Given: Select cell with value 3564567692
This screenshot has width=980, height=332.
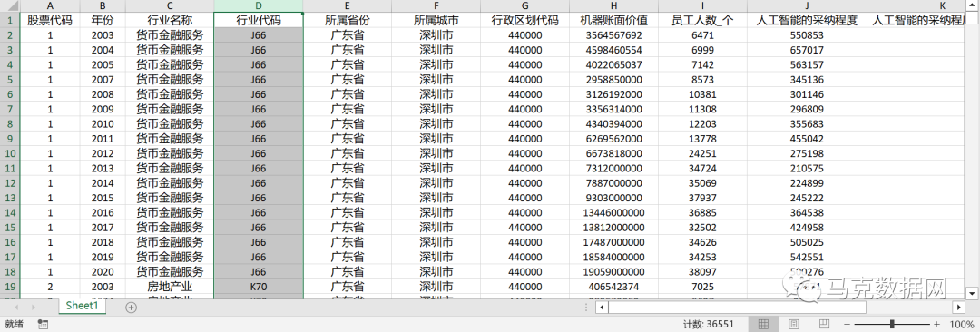Looking at the screenshot, I should click(x=613, y=35).
